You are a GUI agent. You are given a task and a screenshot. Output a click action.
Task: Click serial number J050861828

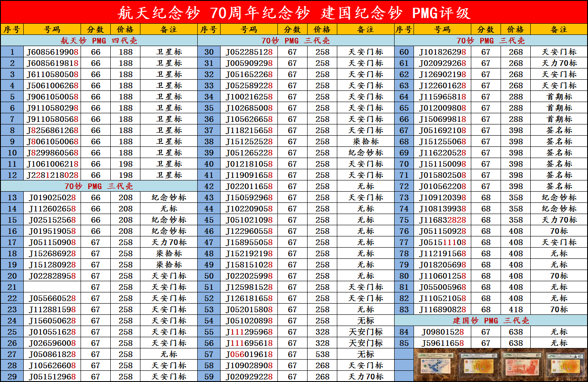(52, 354)
